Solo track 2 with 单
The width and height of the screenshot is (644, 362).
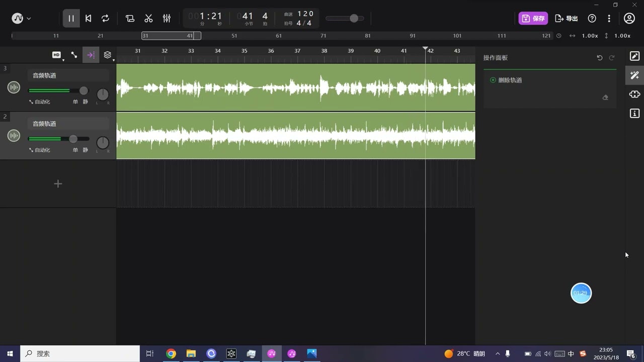tap(75, 150)
